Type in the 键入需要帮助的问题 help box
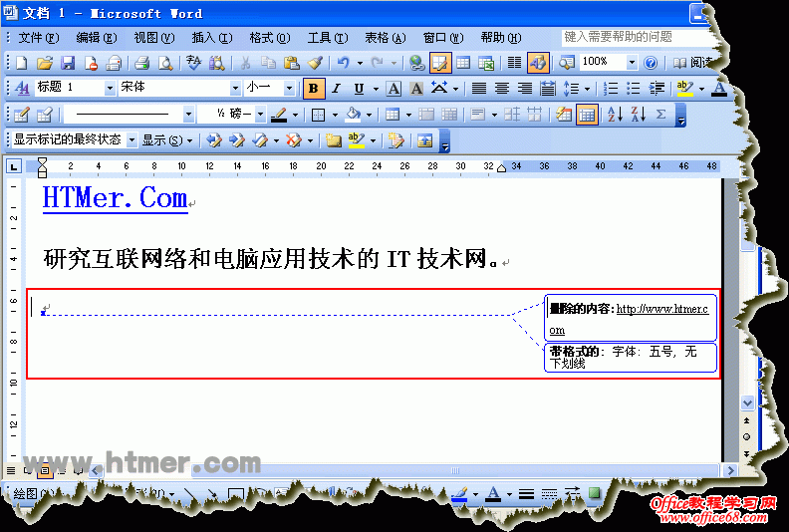Image resolution: width=789 pixels, height=532 pixels. (x=636, y=37)
